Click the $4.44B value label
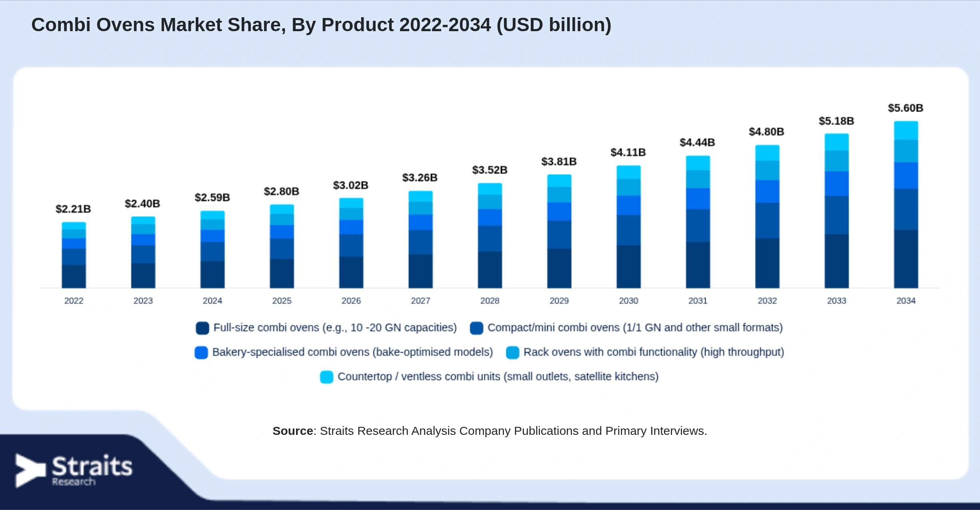Screen dimensions: 980x510 [698, 142]
